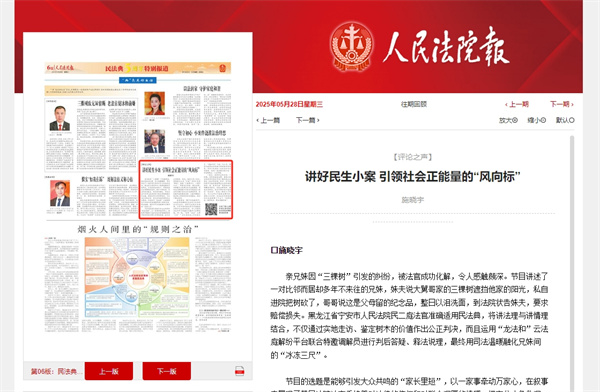Open previous article 上一篇
Image resolution: width=600 pixels, height=392 pixels.
point(268,120)
